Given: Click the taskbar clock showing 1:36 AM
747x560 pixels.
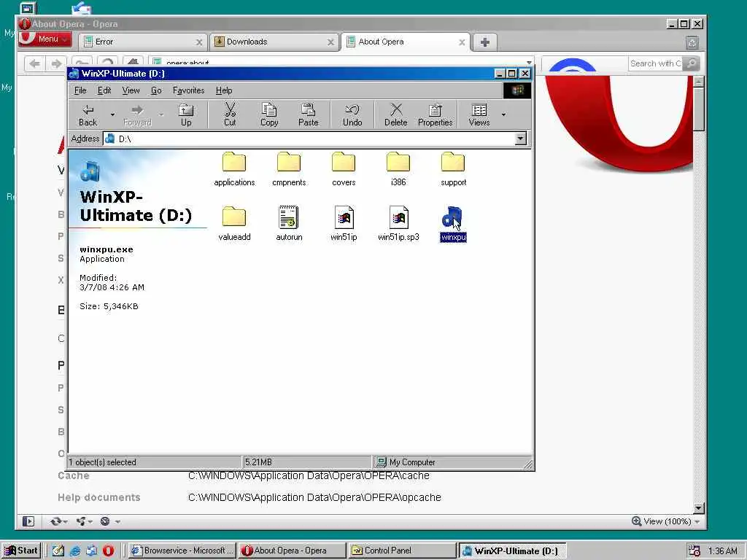Looking at the screenshot, I should coord(723,551).
